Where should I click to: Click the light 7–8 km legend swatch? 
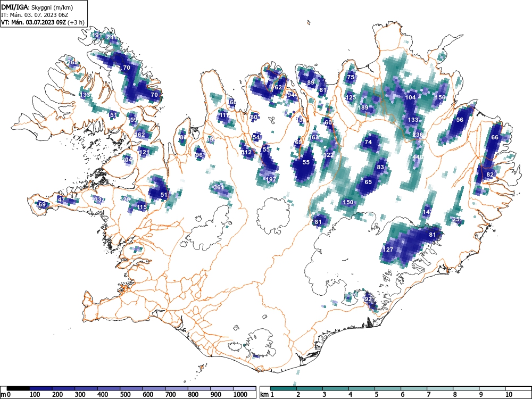pyautogui.click(x=440, y=388)
